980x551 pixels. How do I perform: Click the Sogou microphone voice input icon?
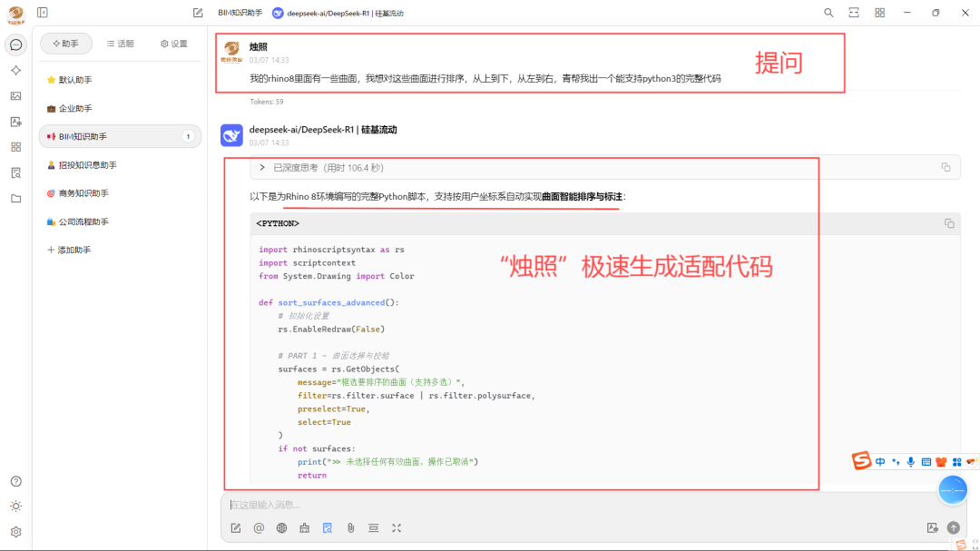pyautogui.click(x=911, y=461)
